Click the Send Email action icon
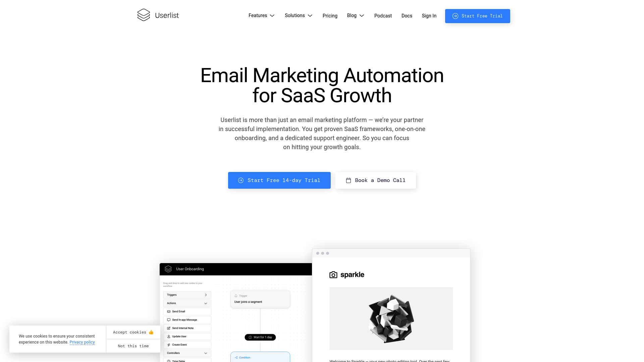Screen dimensions: 644x362 click(169, 312)
